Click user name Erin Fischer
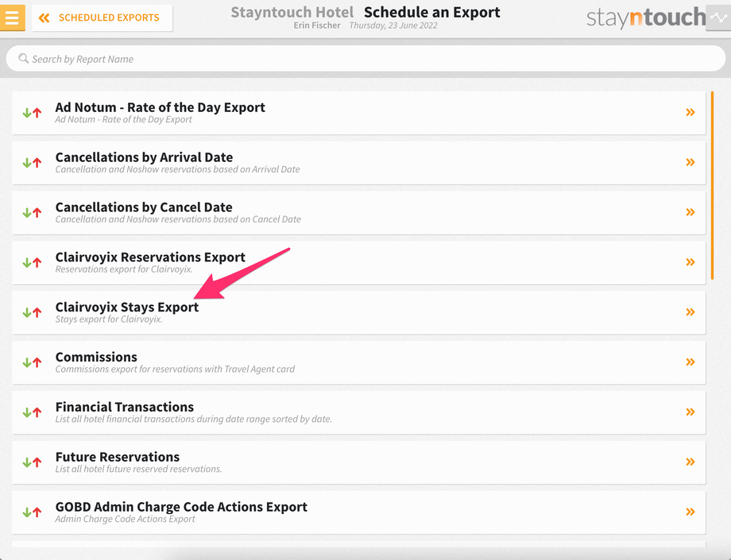Viewport: 731px width, 560px height. [x=317, y=25]
